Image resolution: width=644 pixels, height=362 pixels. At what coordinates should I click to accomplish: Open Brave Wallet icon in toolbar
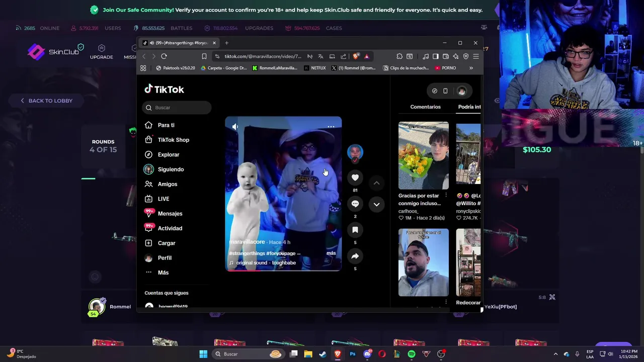(x=446, y=56)
